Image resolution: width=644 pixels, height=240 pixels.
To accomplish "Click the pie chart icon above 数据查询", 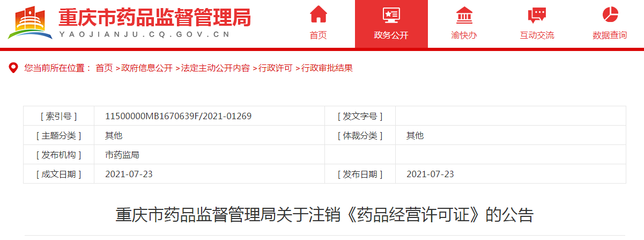I will click(610, 15).
